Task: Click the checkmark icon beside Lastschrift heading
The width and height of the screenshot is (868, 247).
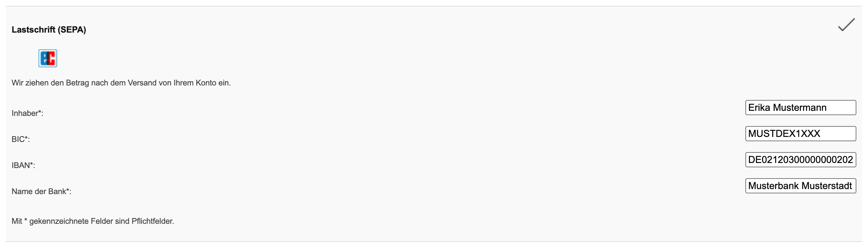Action: pos(846,25)
